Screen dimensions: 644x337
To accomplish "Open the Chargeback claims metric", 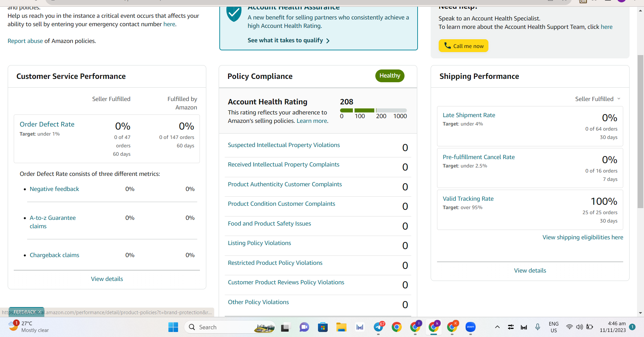I will pos(54,255).
